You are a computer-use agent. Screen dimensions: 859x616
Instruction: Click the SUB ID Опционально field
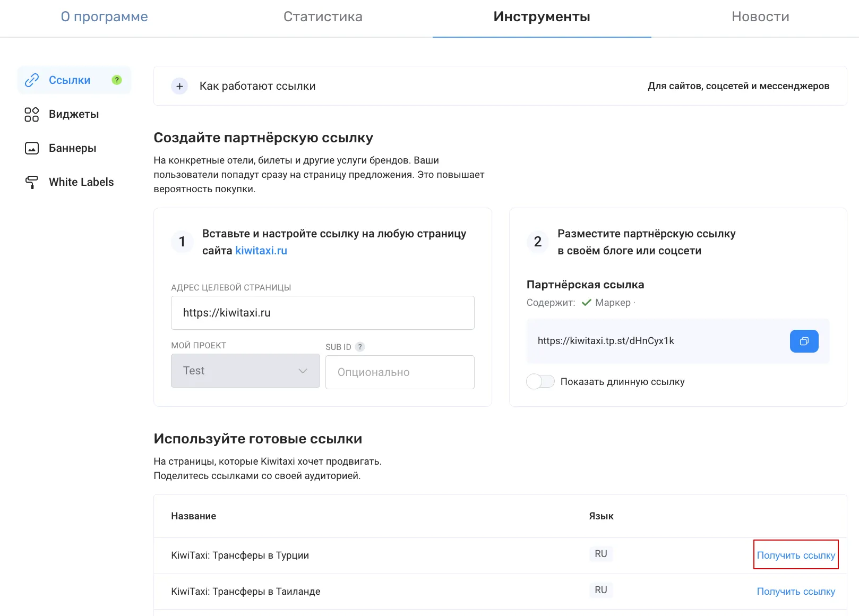pyautogui.click(x=400, y=372)
